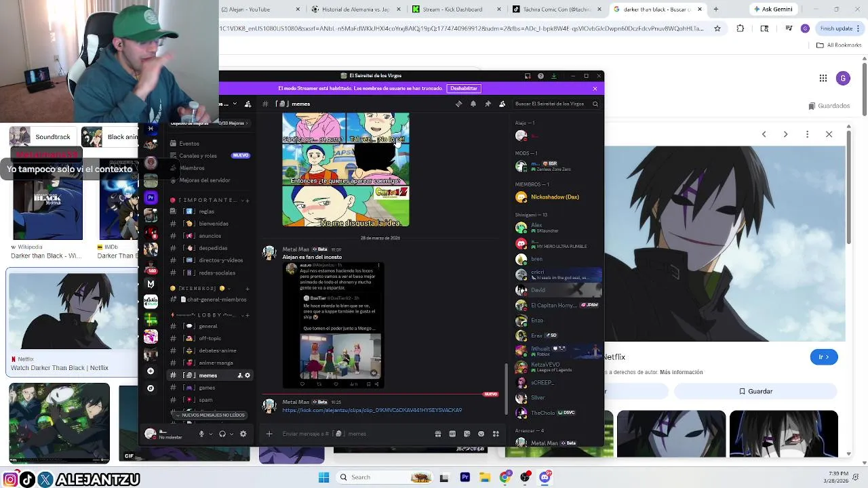Open Discord user settings gear
This screenshot has width=868, height=488.
(243, 434)
